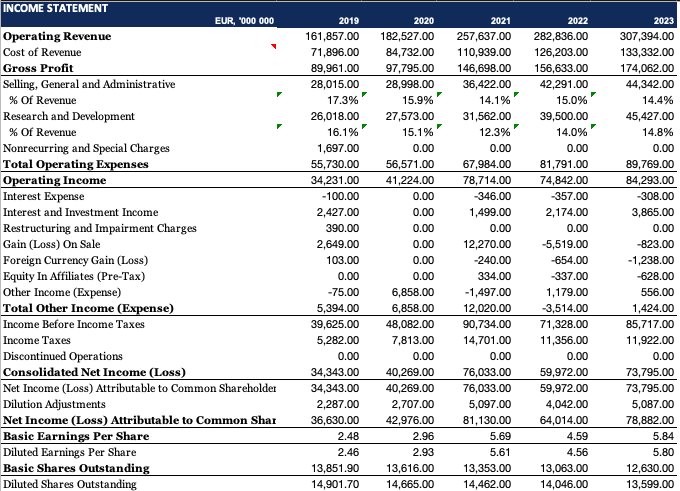Select 2020 SG&A percentage 15.9%
This screenshot has height=491, width=680.
tap(418, 101)
